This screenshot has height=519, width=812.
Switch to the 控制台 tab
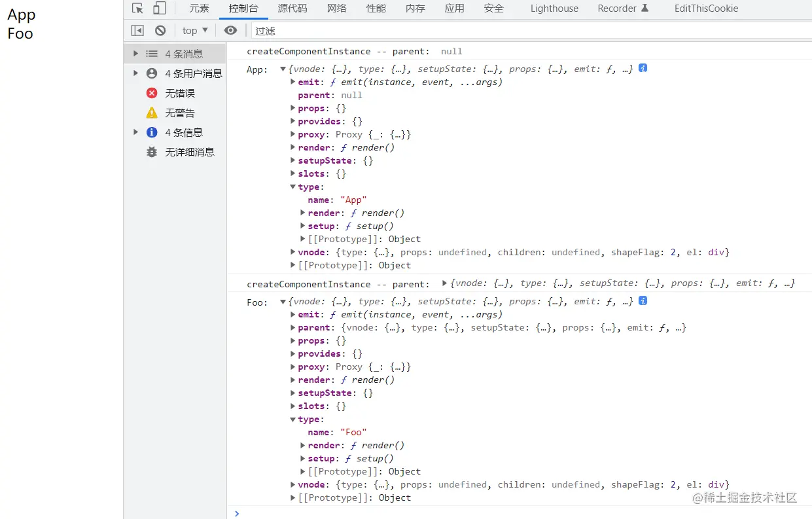coord(243,9)
